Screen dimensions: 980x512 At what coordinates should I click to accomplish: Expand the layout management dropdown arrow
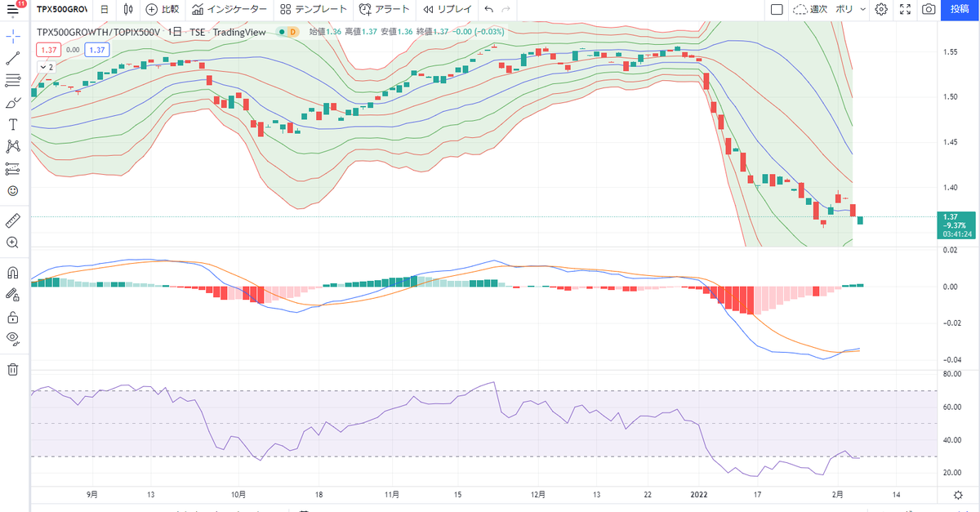(863, 10)
